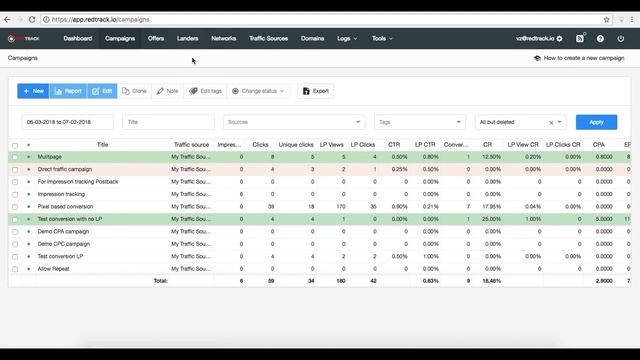Check For Impression tracking Postback checkbox
The height and width of the screenshot is (360, 640).
15,182
